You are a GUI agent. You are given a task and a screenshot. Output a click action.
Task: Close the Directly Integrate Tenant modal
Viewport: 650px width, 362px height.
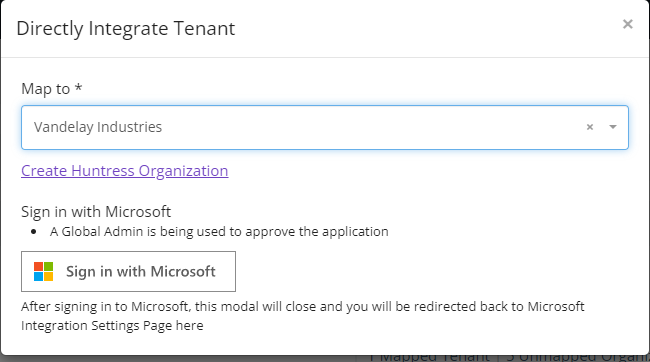point(628,24)
